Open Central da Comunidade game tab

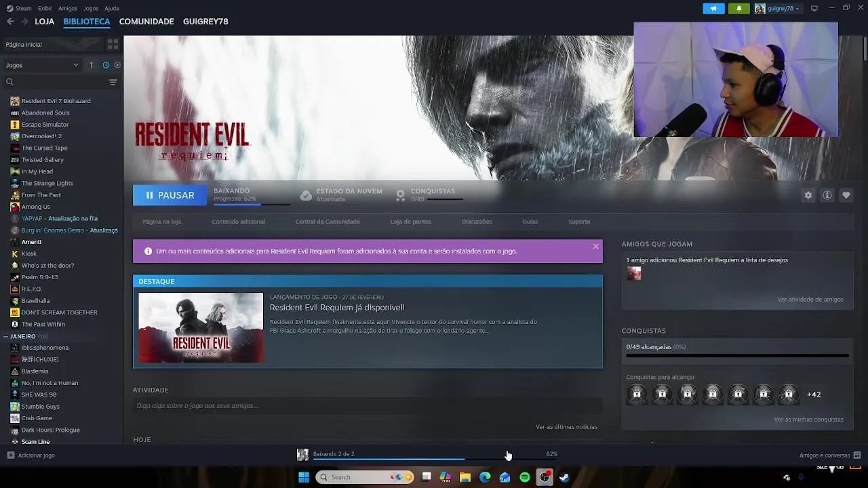point(328,222)
